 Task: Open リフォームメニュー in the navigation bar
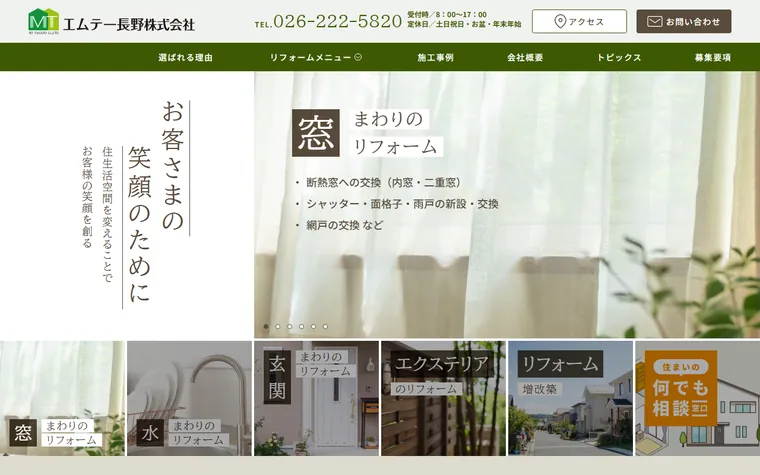[316, 57]
